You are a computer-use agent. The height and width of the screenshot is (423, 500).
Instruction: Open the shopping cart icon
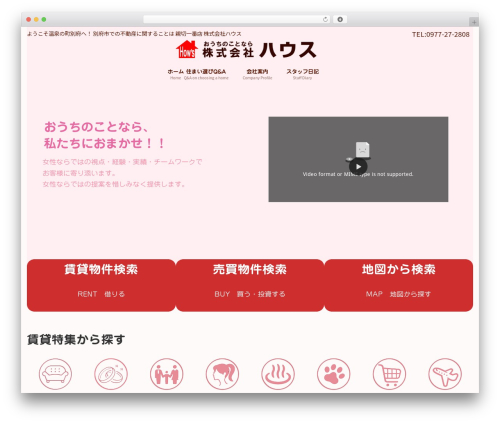coord(389,374)
